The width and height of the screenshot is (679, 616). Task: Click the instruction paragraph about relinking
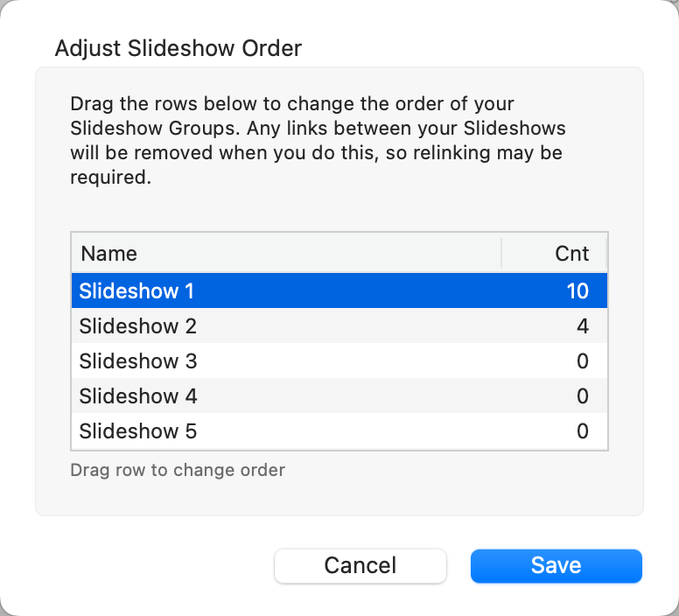click(x=315, y=140)
